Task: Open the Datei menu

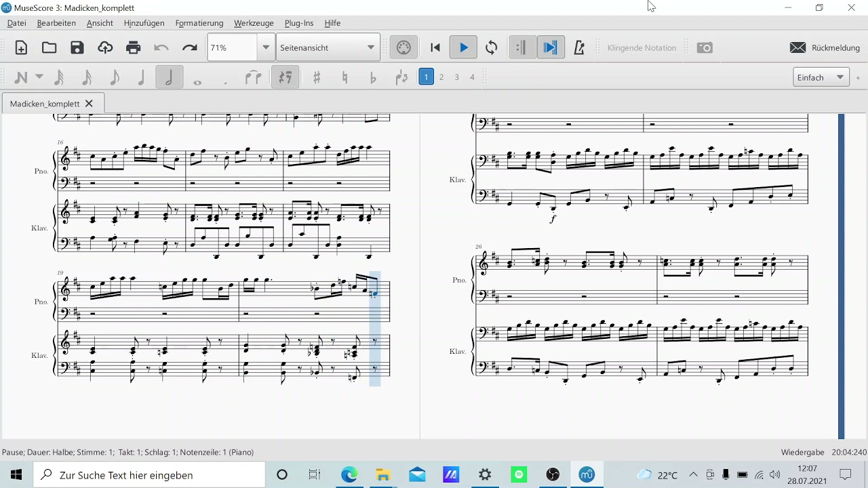Action: click(17, 23)
